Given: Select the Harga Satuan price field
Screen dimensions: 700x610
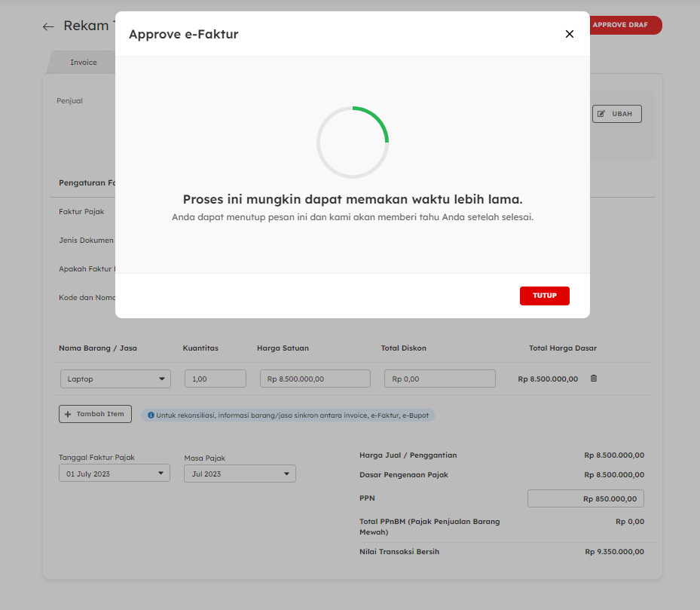Looking at the screenshot, I should pyautogui.click(x=315, y=379).
